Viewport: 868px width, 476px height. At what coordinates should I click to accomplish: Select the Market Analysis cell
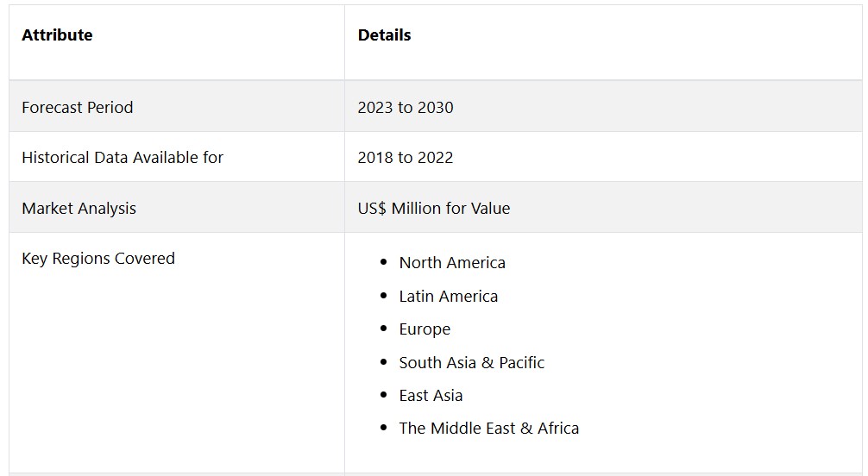tap(79, 209)
